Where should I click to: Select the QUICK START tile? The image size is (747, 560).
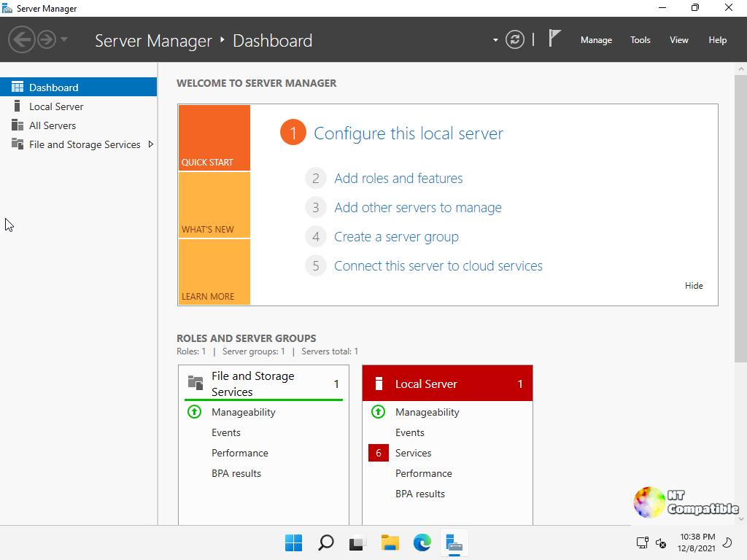pyautogui.click(x=214, y=138)
